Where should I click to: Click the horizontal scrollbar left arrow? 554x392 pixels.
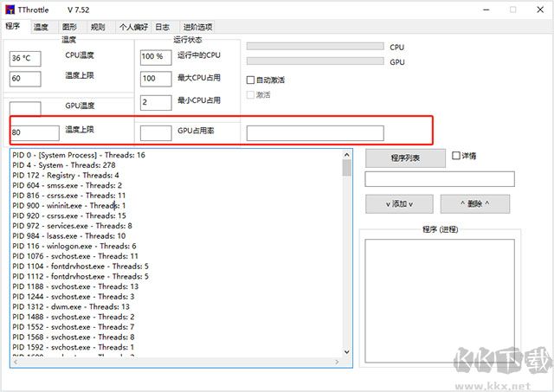click(16, 362)
